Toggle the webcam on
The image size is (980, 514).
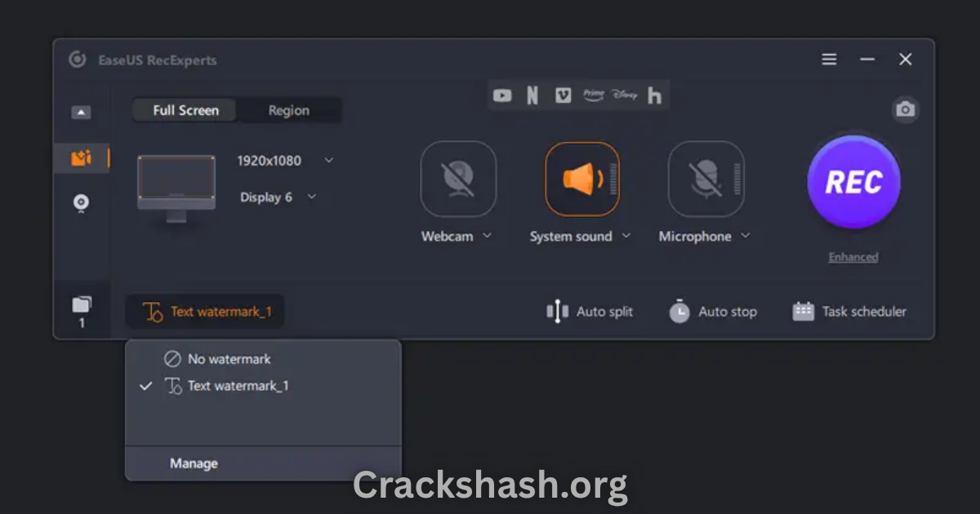pos(458,179)
